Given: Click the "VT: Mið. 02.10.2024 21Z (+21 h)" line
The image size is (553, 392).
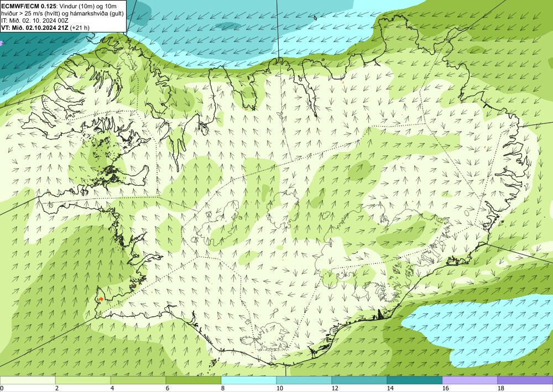Looking at the screenshot, I should [x=45, y=28].
